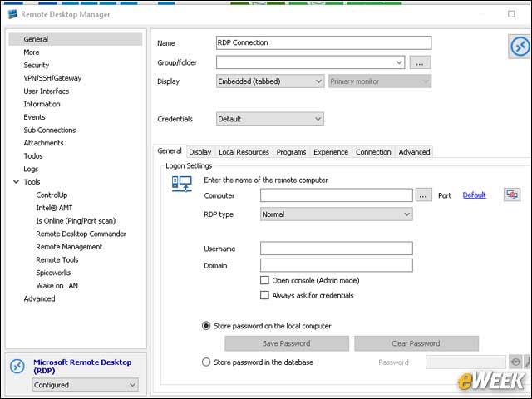Image resolution: width=532 pixels, height=399 pixels.
Task: Open the Advanced tab in the tab strip
Action: tap(414, 152)
